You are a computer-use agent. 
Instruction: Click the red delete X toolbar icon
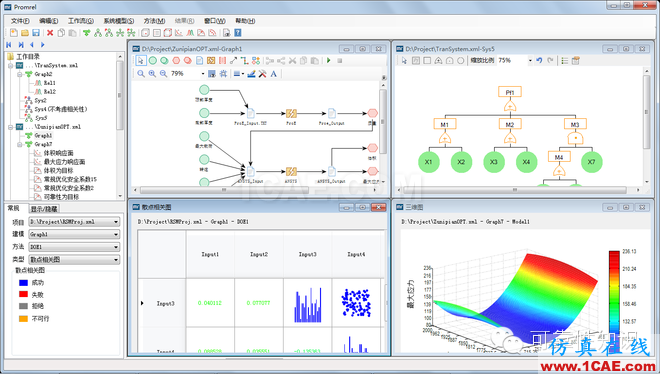coord(50,33)
